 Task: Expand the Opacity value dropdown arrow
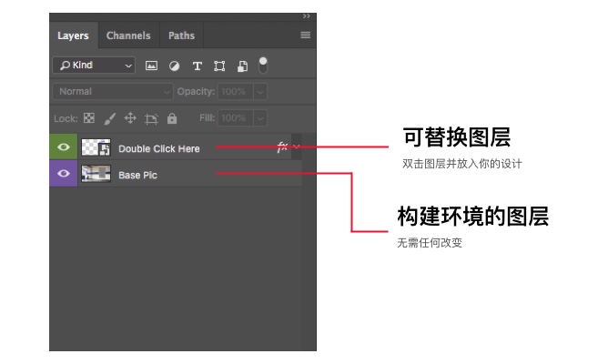[x=260, y=92]
